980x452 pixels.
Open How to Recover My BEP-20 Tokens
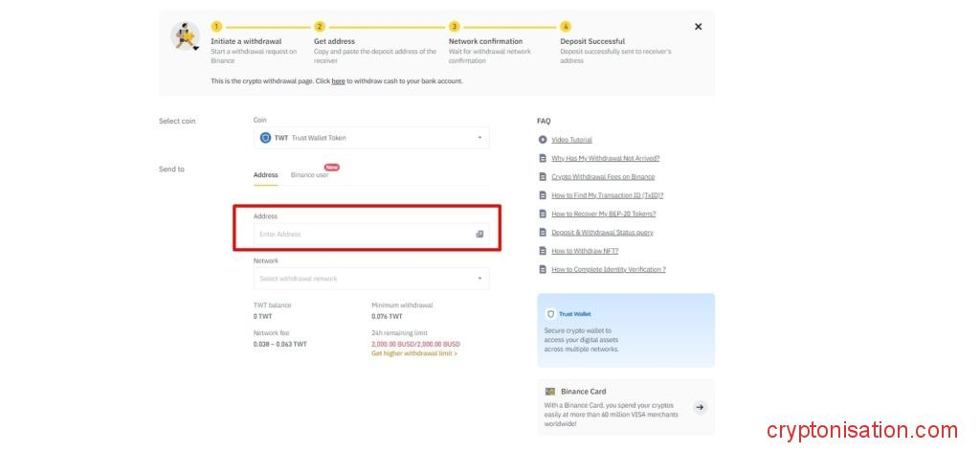tap(603, 214)
